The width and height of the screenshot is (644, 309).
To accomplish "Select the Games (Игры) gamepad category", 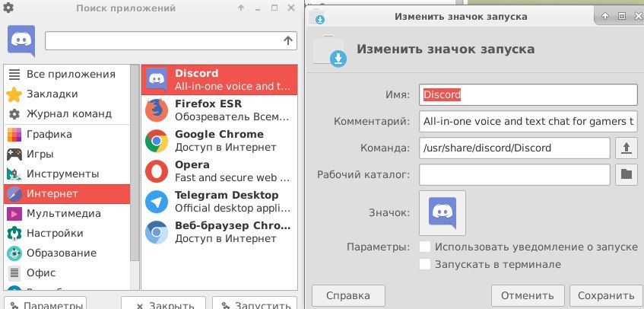I will [x=67, y=154].
